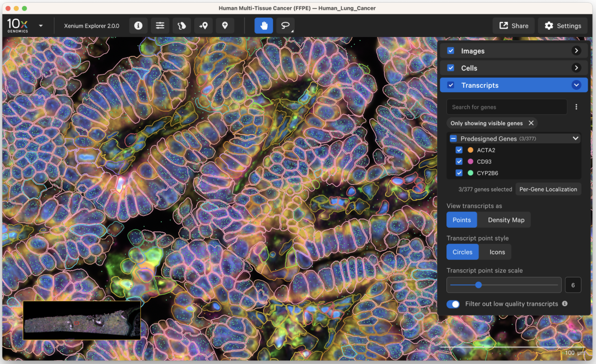596x364 pixels.
Task: Uncheck the CYP2B6 gene checkbox
Action: (459, 173)
